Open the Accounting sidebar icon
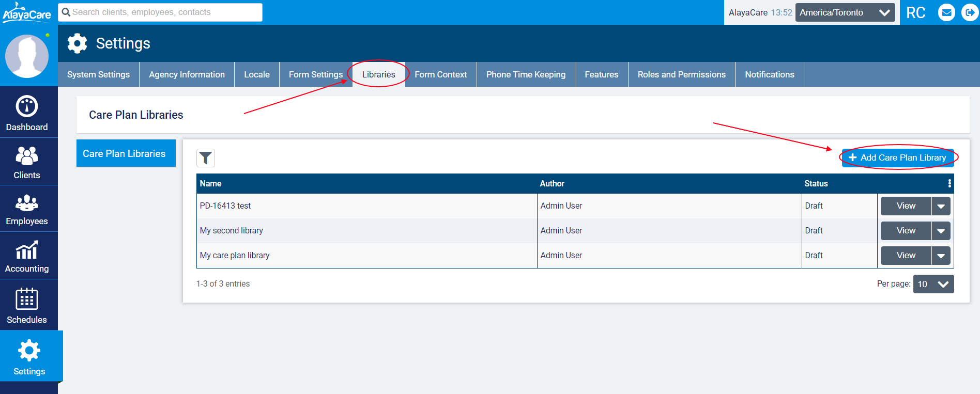The height and width of the screenshot is (394, 980). click(27, 250)
